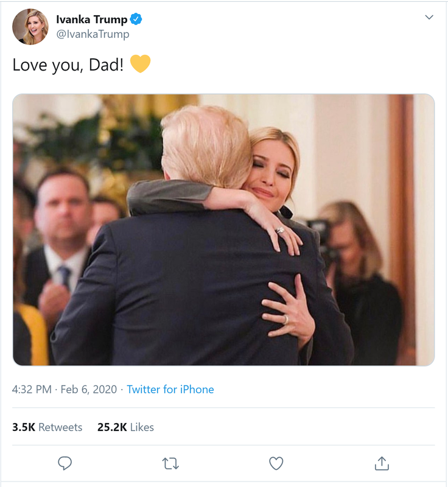Open the attached tweet photo

(223, 229)
